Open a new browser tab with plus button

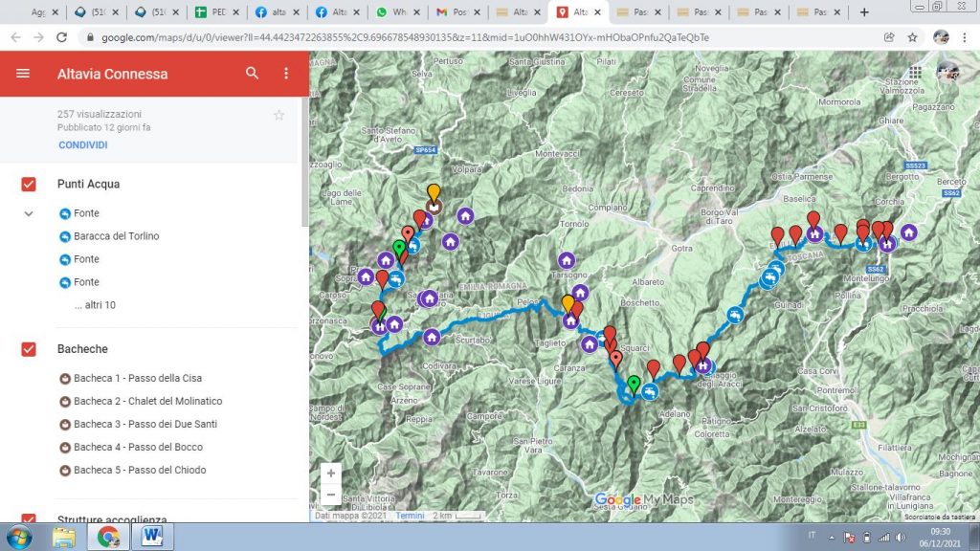pyautogui.click(x=864, y=12)
